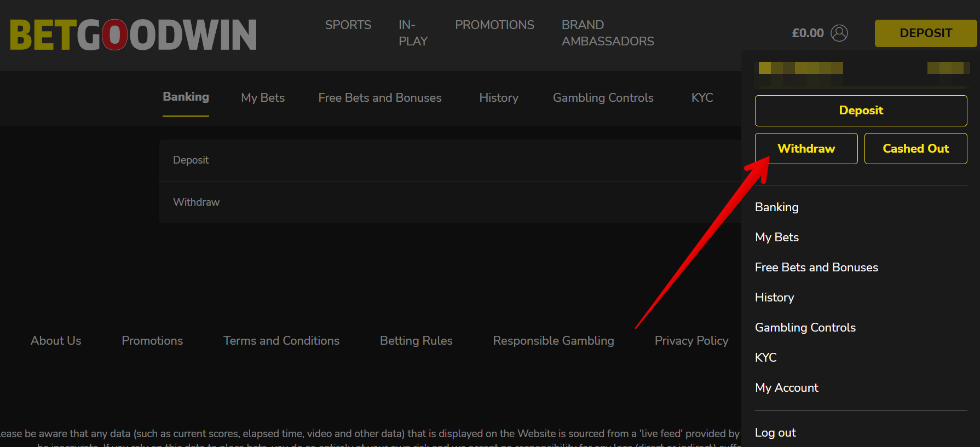Open the About Us footer link

tap(56, 341)
